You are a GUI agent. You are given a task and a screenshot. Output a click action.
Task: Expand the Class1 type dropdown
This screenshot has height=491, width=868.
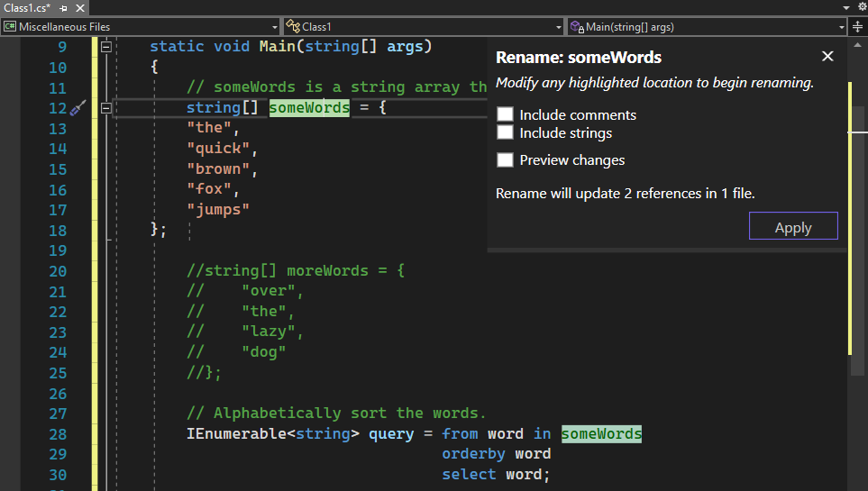click(x=424, y=27)
